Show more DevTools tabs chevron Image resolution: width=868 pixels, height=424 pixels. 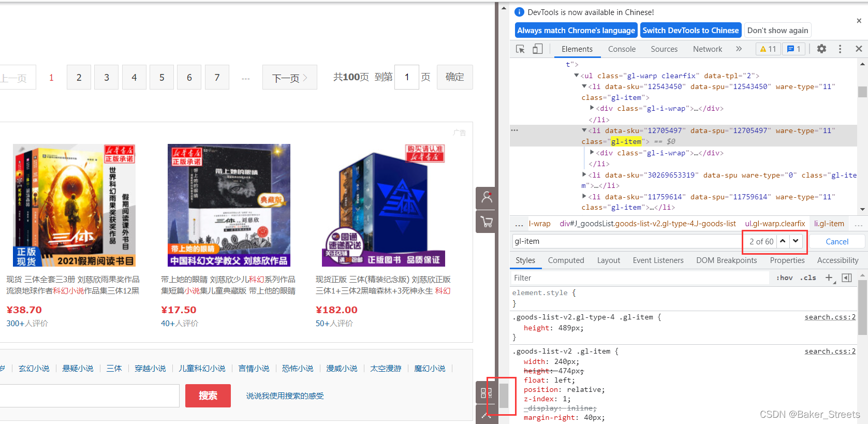click(x=739, y=49)
